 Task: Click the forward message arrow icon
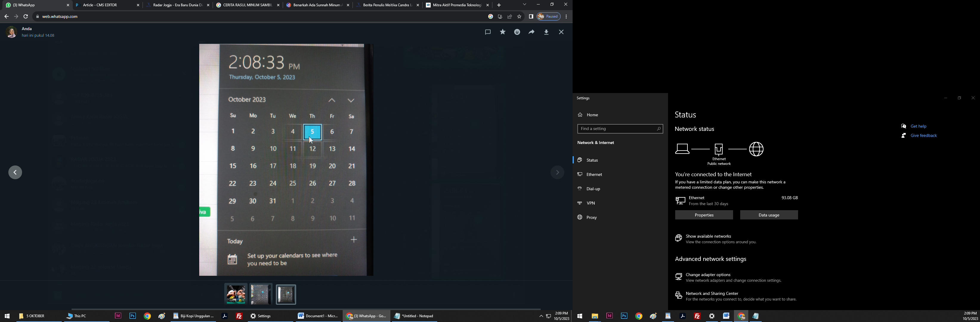[x=531, y=32]
